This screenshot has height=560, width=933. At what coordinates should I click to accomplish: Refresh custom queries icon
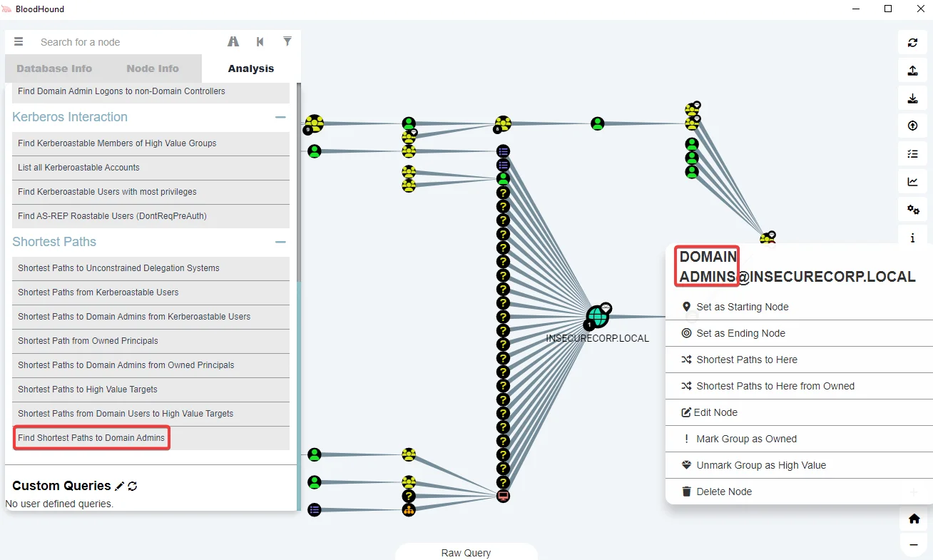tap(132, 486)
